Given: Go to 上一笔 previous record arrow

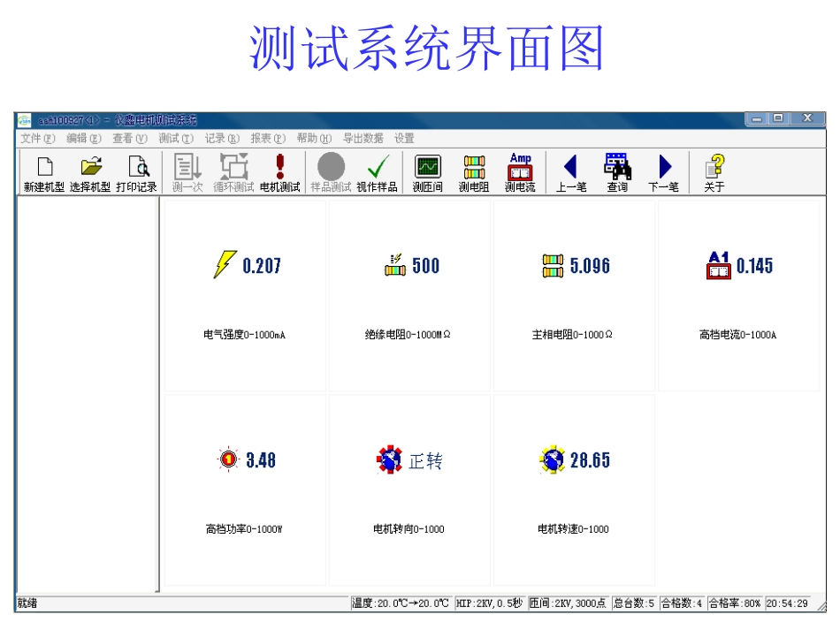Looking at the screenshot, I should pos(570,166).
